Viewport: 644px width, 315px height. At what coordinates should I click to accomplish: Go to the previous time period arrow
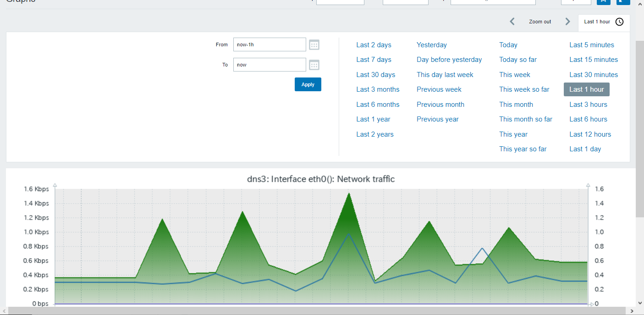coord(512,22)
